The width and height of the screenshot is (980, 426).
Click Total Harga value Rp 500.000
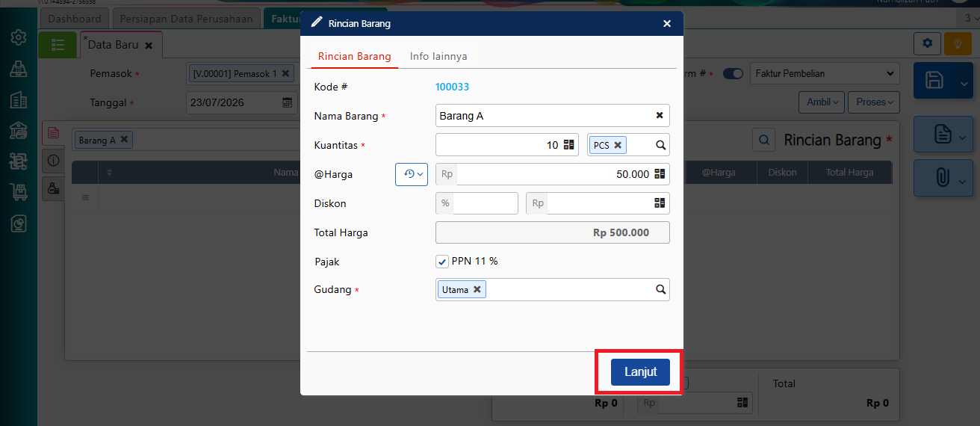pyautogui.click(x=621, y=232)
